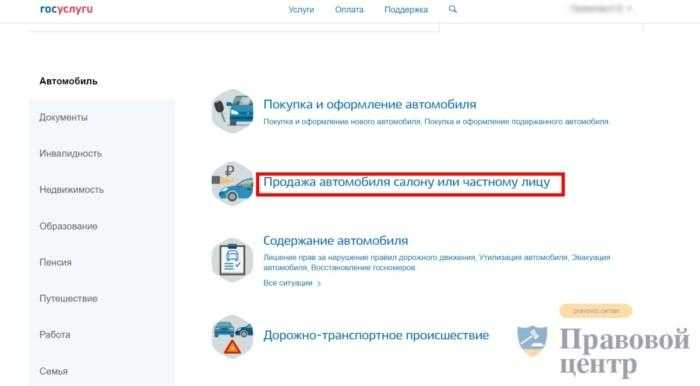Open the Поддержка menu item
The image size is (700, 386).
(406, 9)
